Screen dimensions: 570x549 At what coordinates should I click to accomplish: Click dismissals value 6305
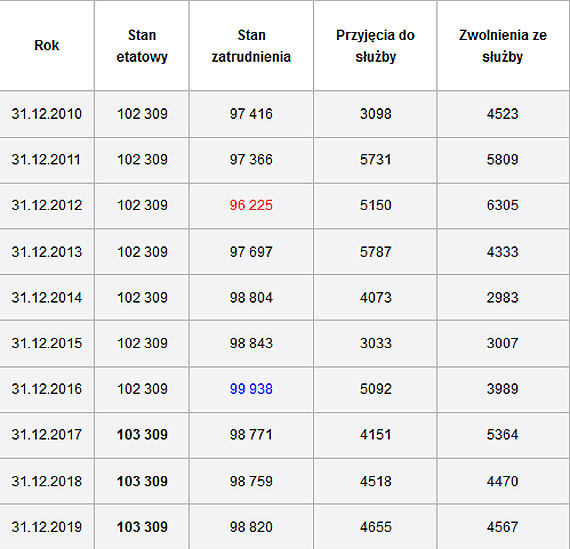pyautogui.click(x=502, y=205)
